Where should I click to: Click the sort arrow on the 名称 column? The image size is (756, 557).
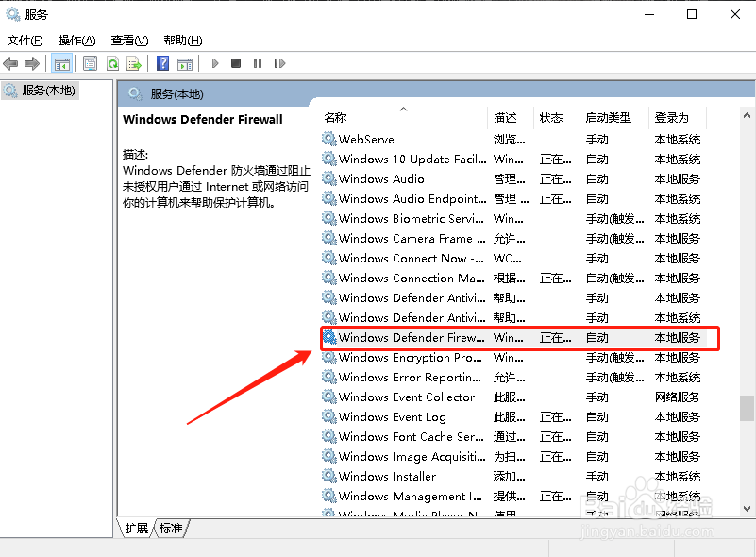click(x=404, y=109)
